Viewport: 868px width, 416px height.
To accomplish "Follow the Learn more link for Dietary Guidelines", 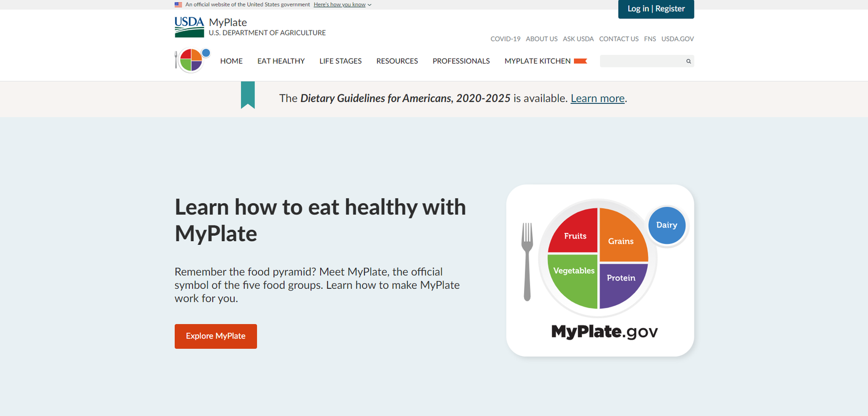I will coord(597,98).
